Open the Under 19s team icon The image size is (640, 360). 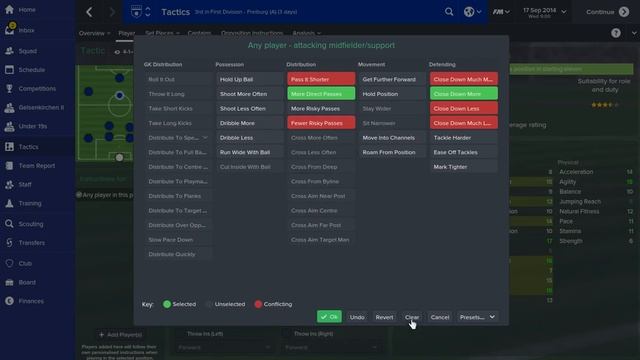(9, 126)
